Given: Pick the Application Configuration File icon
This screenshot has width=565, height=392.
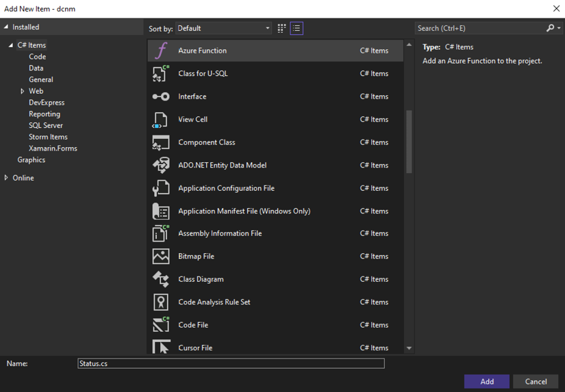Looking at the screenshot, I should (x=161, y=188).
